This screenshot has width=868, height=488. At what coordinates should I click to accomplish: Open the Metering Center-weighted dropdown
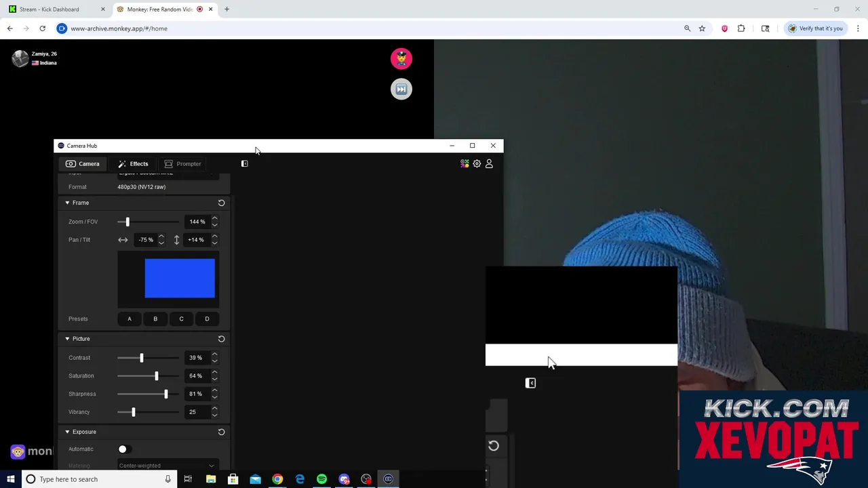pyautogui.click(x=167, y=466)
